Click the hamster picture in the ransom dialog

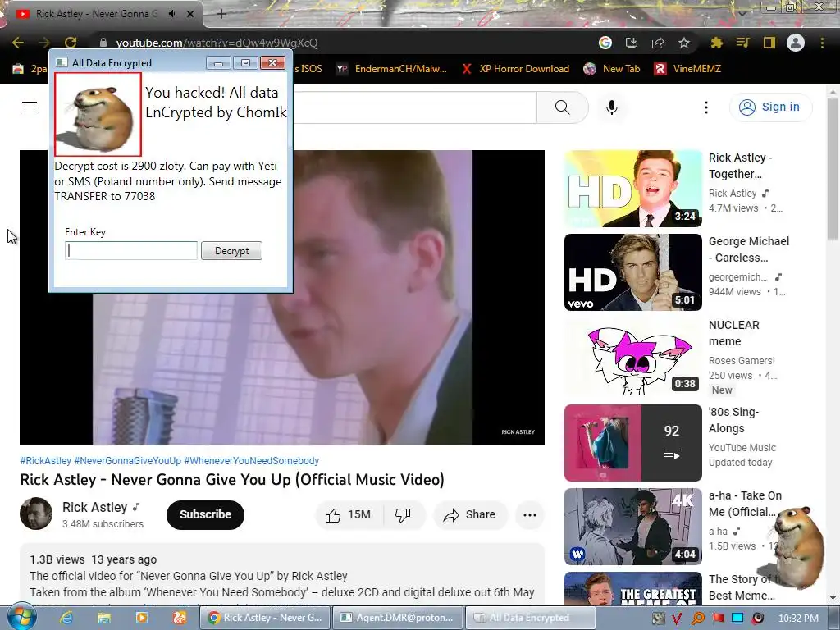98,115
